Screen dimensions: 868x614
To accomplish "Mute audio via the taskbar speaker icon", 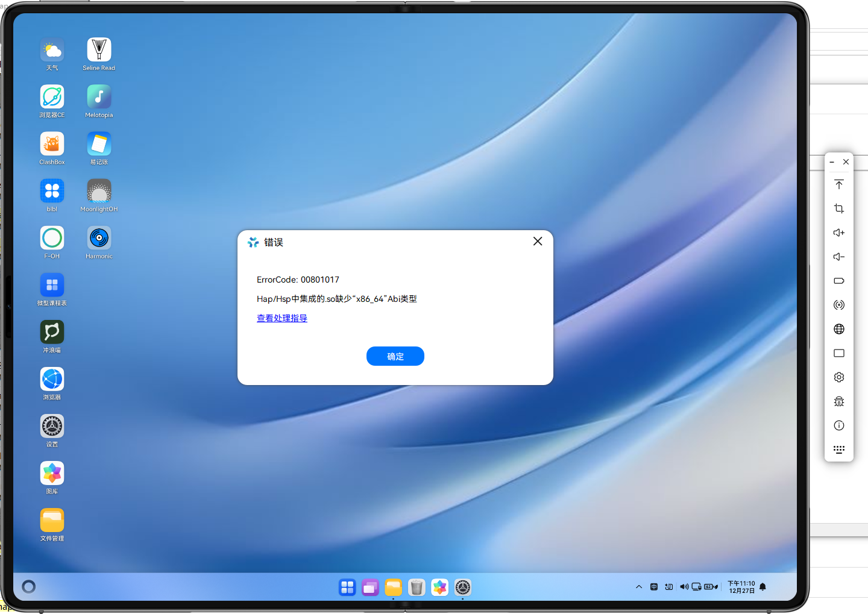I will point(684,586).
